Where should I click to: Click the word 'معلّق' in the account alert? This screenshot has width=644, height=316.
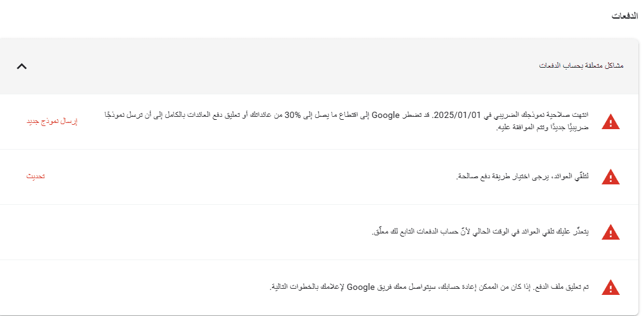click(x=380, y=232)
